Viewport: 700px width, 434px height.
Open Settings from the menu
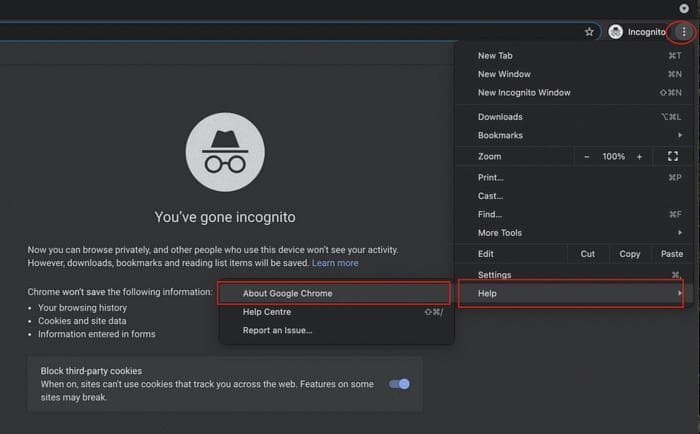coord(575,275)
